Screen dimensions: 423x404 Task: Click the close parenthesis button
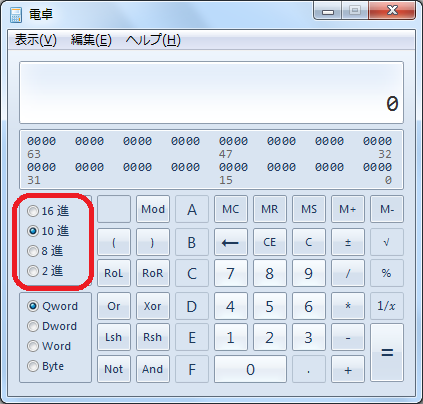[153, 242]
